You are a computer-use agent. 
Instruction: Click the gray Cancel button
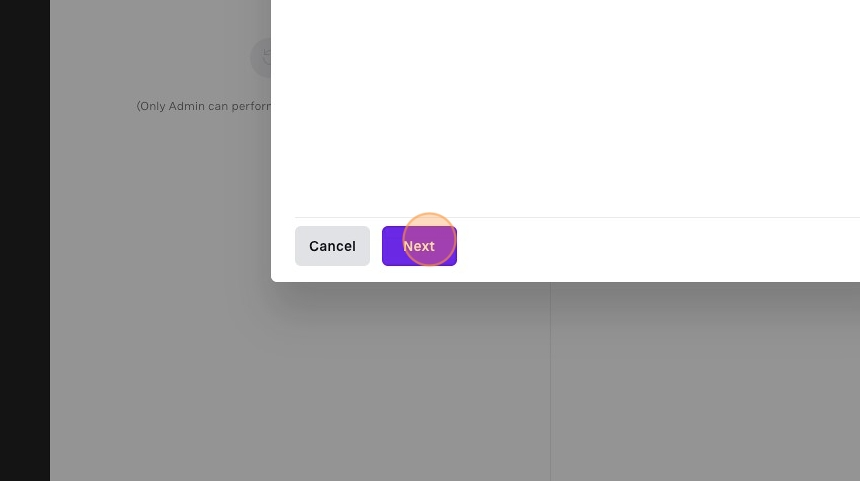coord(332,246)
